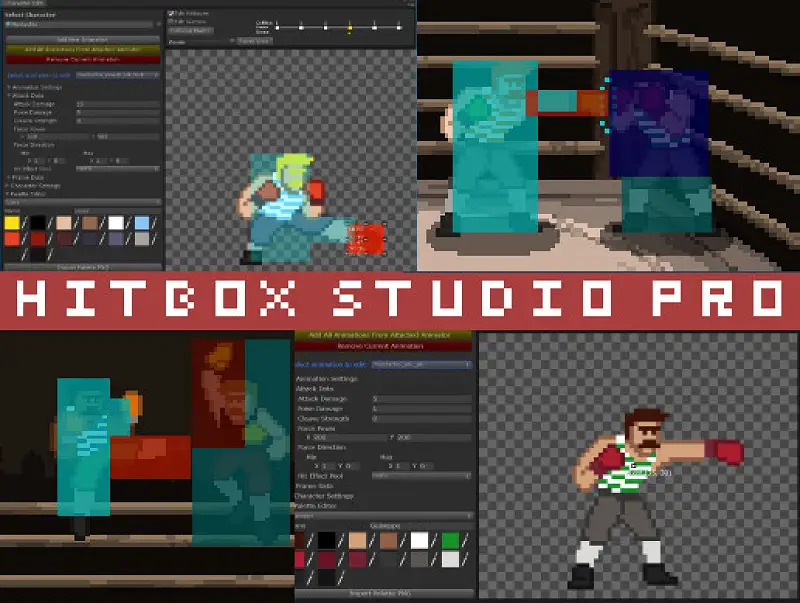Open the select-animation-to-edit dropdown in the lower editor
800x603 pixels.
pyautogui.click(x=421, y=365)
